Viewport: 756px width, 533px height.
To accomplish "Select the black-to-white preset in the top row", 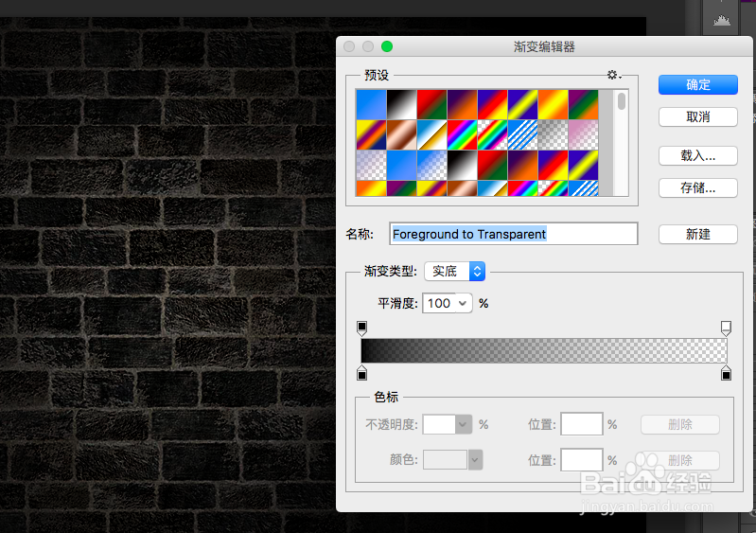I will (x=401, y=105).
